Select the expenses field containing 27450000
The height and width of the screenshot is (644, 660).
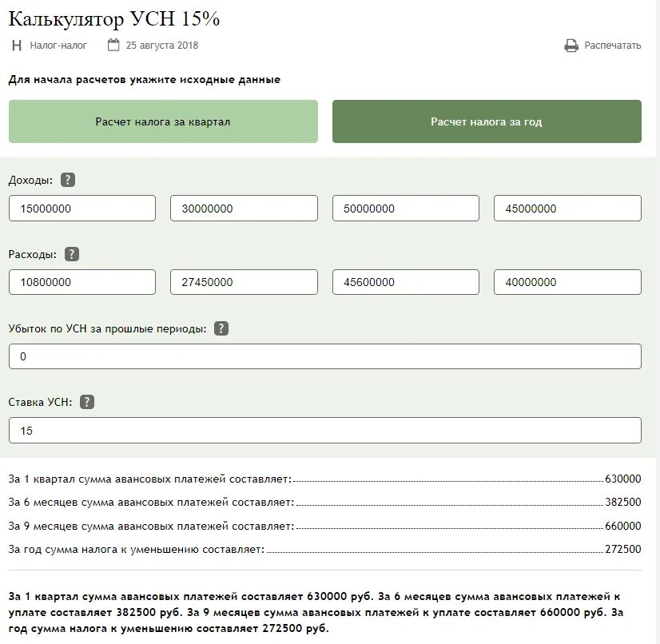pyautogui.click(x=244, y=282)
